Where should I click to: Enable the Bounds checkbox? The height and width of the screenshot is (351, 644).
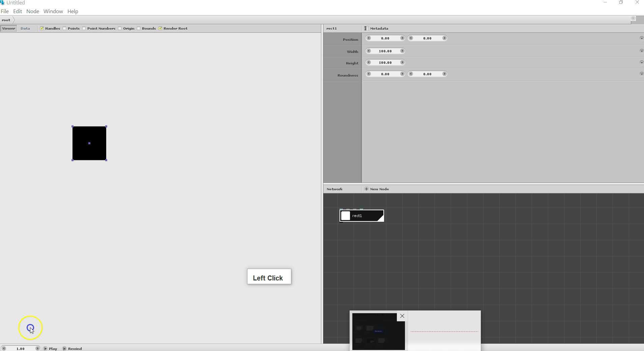point(138,28)
